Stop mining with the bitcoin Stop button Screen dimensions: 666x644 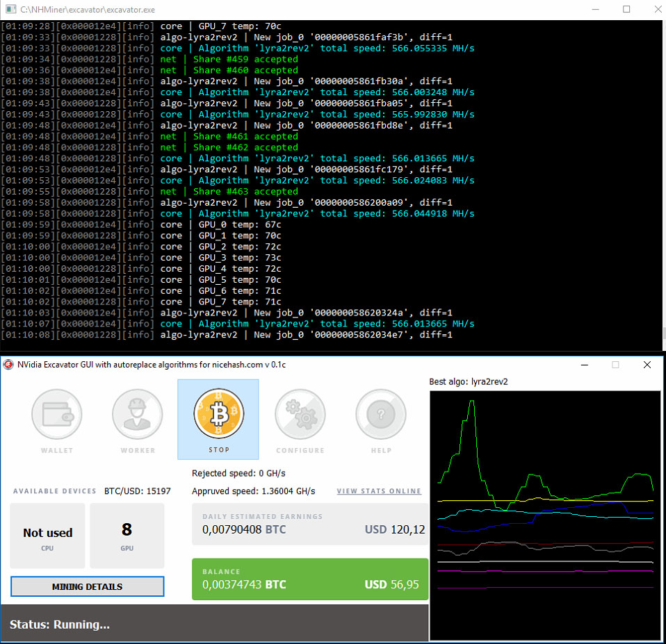[218, 420]
